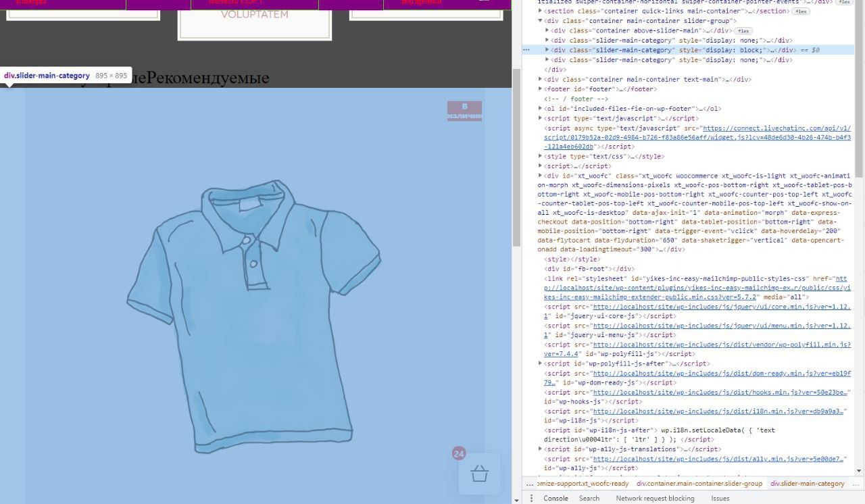Expand the footer element node
The image size is (865, 504).
541,89
